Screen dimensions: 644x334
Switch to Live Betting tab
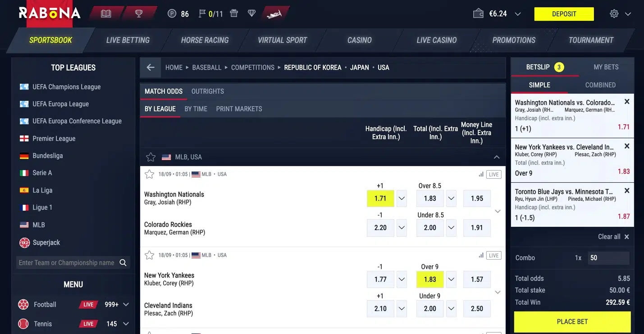coord(128,40)
